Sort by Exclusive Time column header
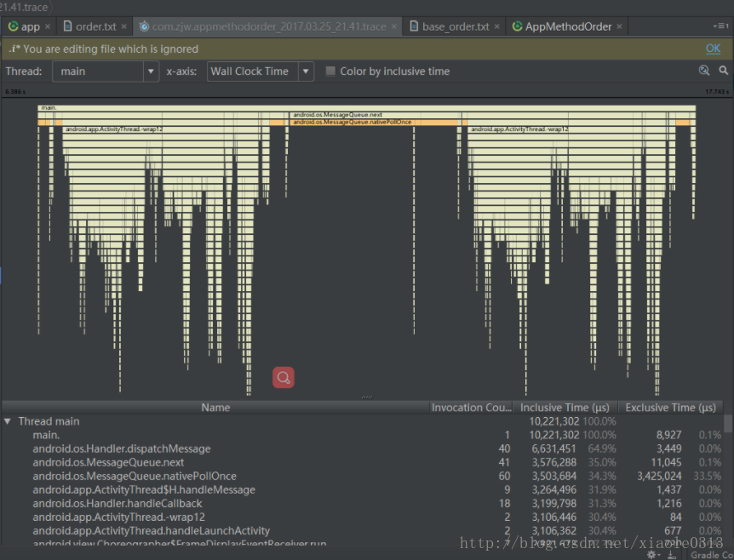 [x=670, y=408]
